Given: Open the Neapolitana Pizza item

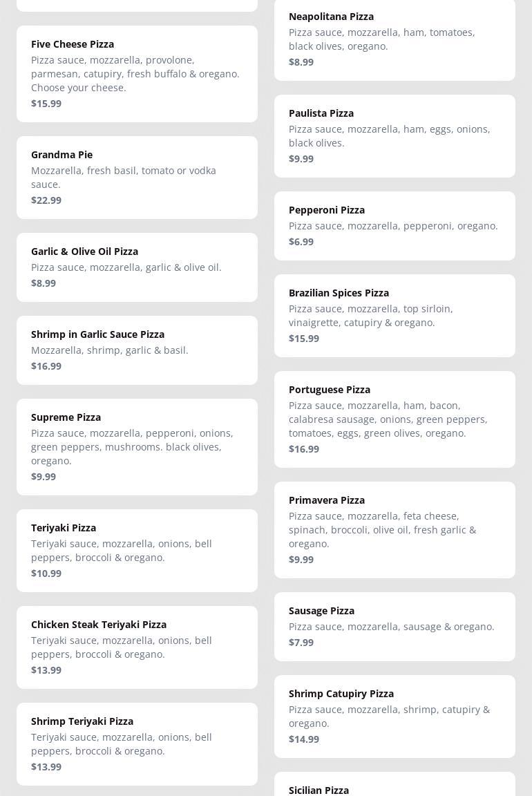Looking at the screenshot, I should (395, 39).
